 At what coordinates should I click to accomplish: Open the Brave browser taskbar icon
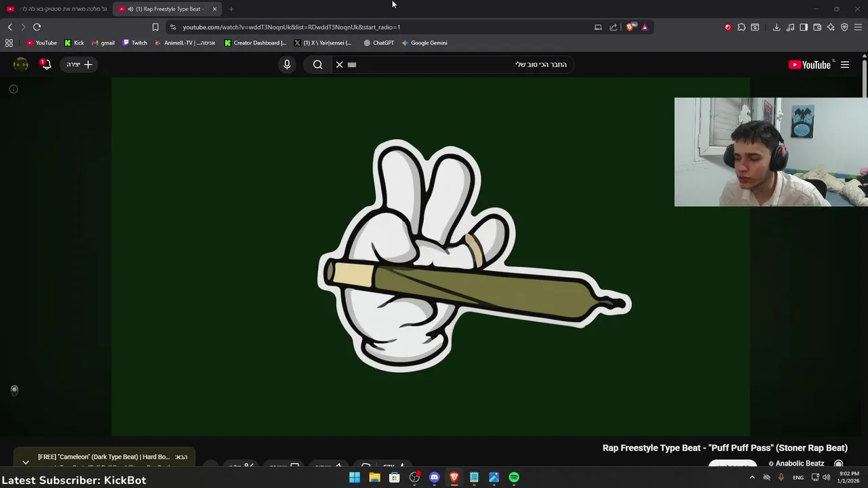point(454,477)
